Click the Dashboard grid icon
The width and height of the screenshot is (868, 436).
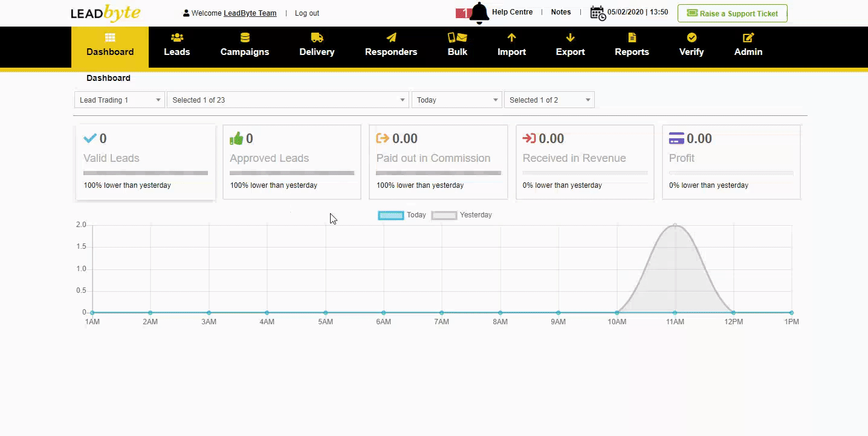(110, 37)
